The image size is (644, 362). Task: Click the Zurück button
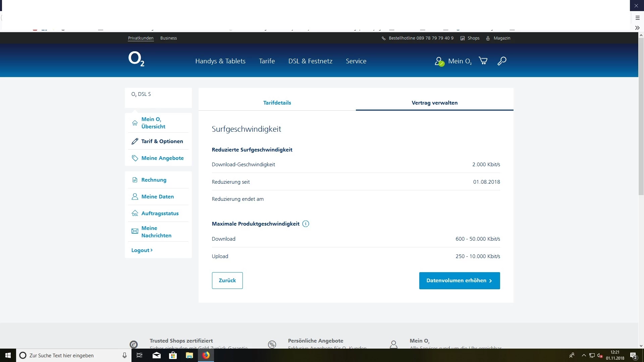227,281
